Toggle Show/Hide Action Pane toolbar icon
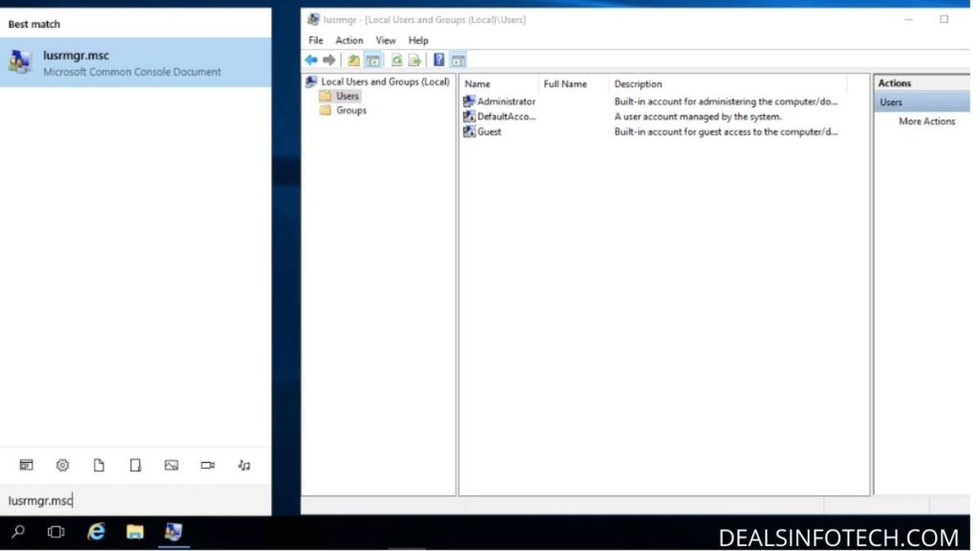The height and width of the screenshot is (551, 980). click(458, 60)
